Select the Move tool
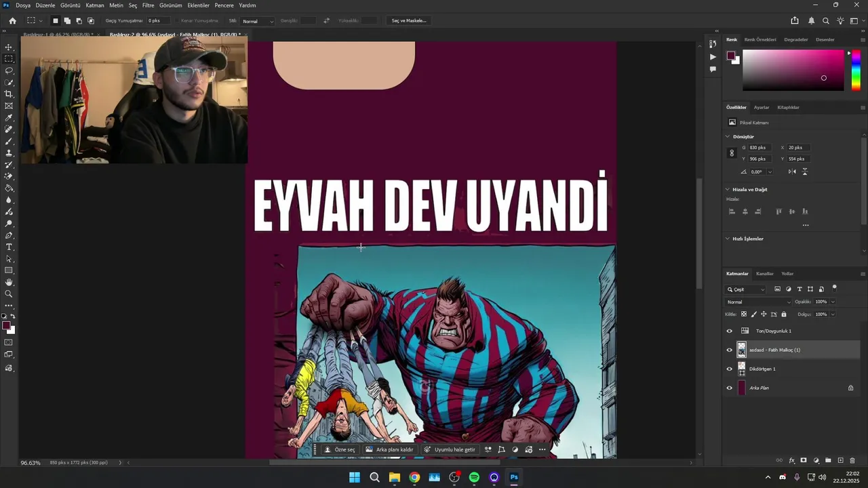The image size is (868, 488). point(9,47)
